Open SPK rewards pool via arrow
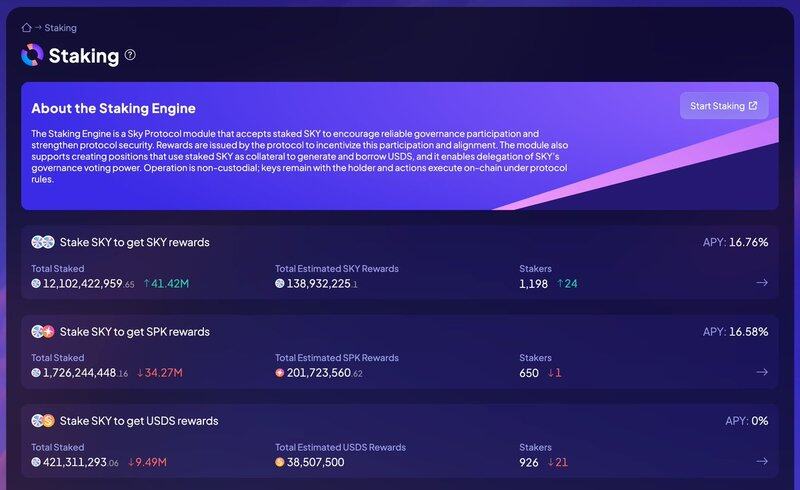 [762, 372]
